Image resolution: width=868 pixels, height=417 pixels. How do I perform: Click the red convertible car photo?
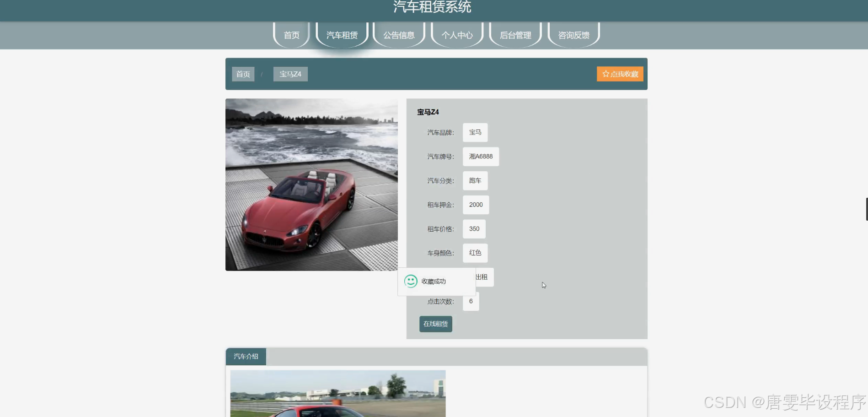point(311,184)
